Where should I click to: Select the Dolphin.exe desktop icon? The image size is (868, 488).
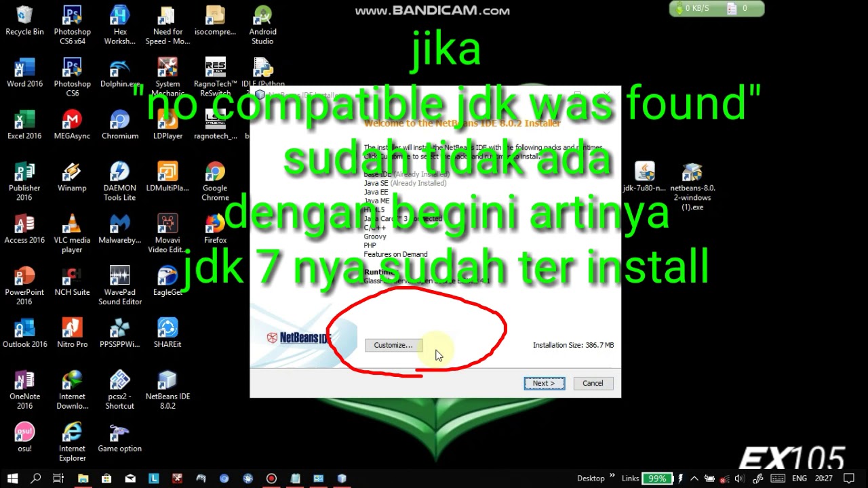point(120,73)
